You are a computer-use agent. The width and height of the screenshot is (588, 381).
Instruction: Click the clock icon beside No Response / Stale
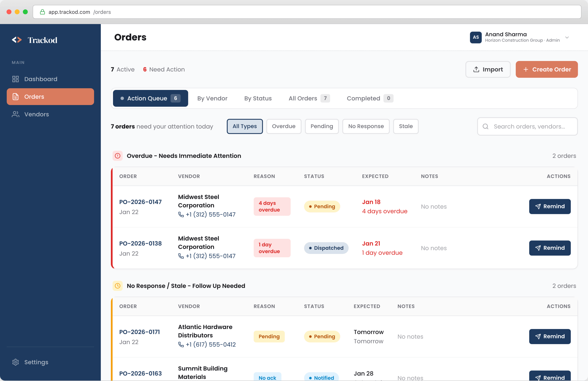click(117, 286)
